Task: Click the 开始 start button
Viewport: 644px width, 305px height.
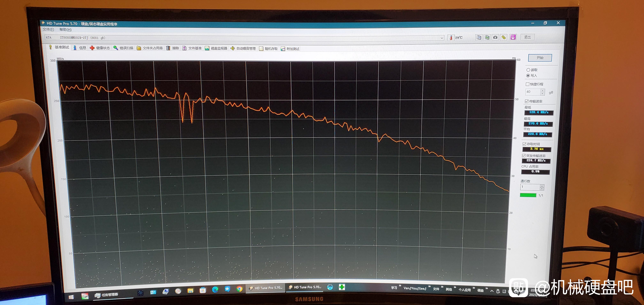Action: (x=540, y=58)
